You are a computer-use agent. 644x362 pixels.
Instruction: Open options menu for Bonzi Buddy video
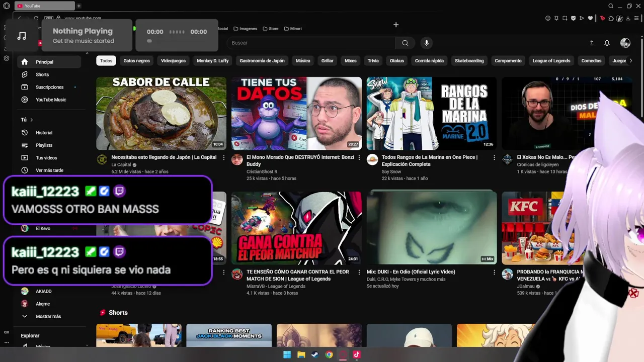click(359, 157)
